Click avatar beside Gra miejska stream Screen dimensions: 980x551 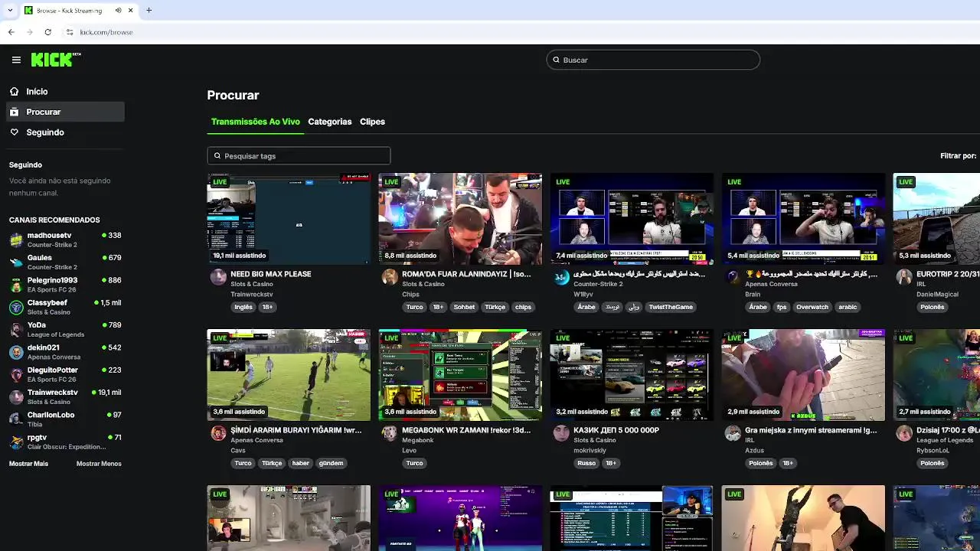733,433
